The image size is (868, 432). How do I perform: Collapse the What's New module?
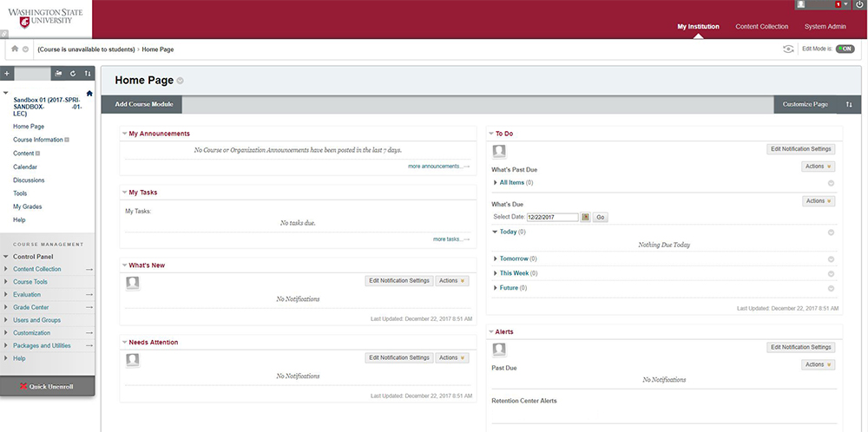(124, 265)
